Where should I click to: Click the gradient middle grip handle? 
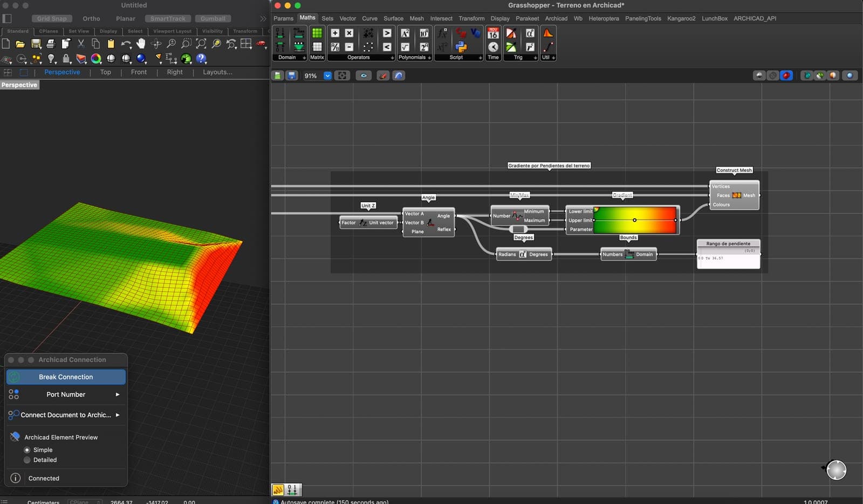coord(635,220)
